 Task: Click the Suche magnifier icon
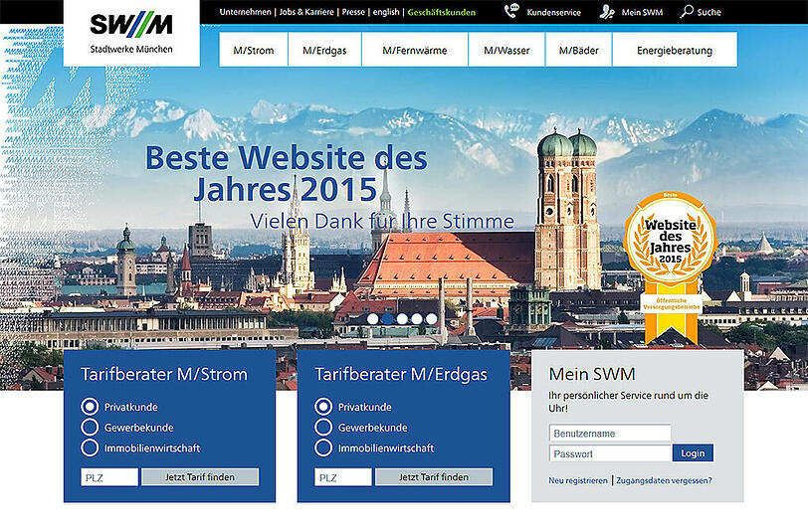[x=687, y=11]
